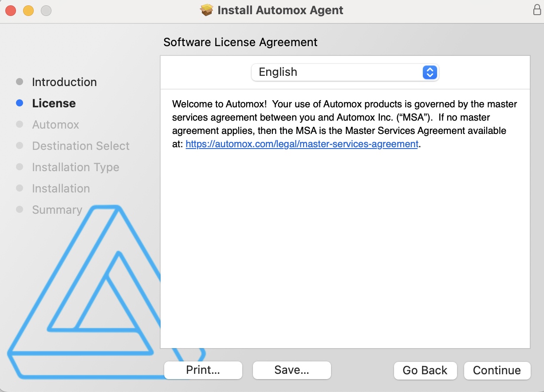This screenshot has width=544, height=392.
Task: Click the Destination Select step
Action: [x=81, y=146]
